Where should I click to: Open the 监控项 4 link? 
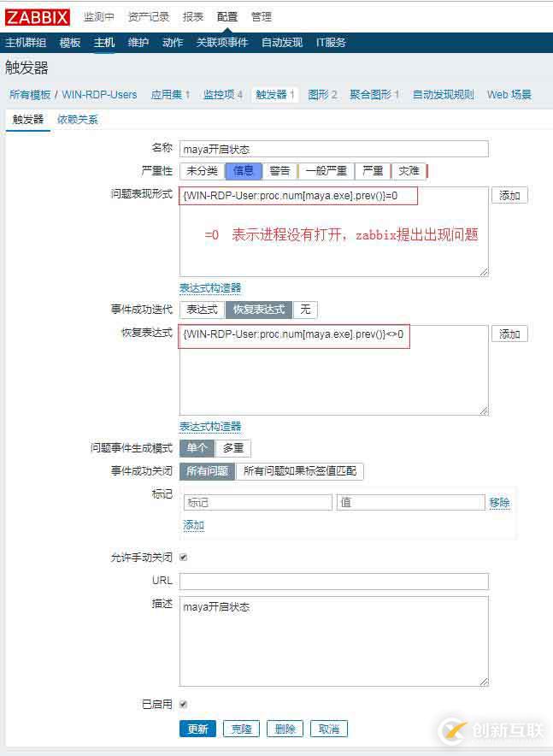coord(222,94)
